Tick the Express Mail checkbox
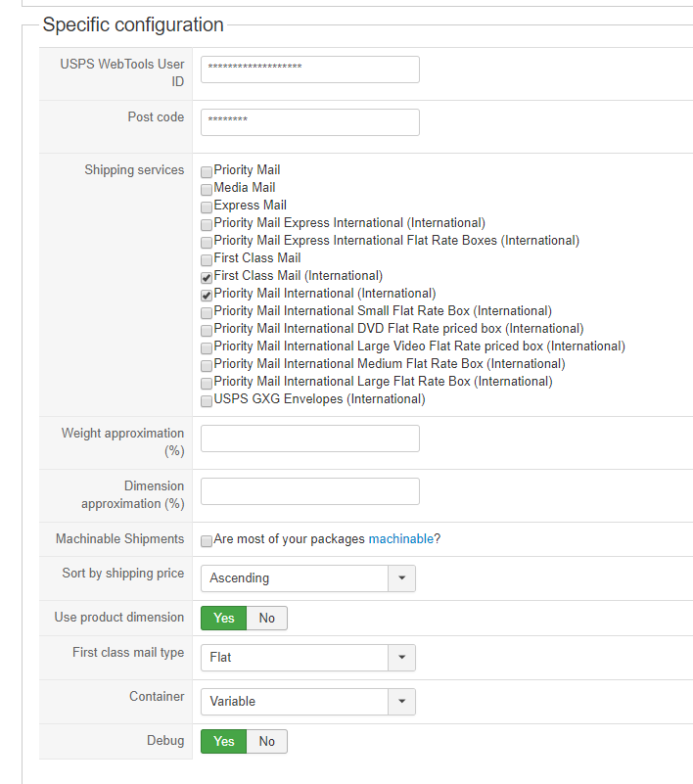The height and width of the screenshot is (784, 693). [x=207, y=207]
